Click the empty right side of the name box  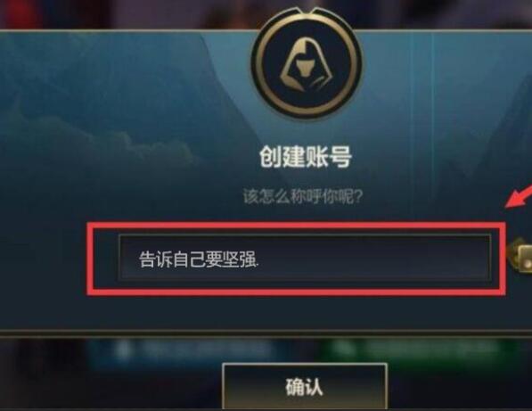pos(373,258)
